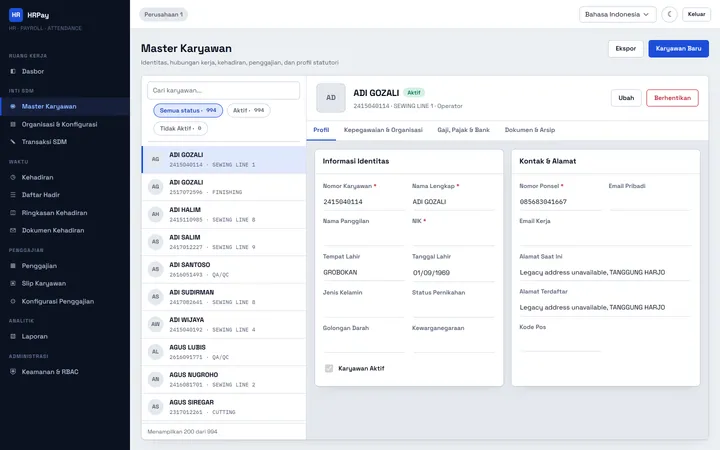The image size is (720, 450).
Task: Open the Keamanan & RBAC shield icon
Action: (x=13, y=371)
